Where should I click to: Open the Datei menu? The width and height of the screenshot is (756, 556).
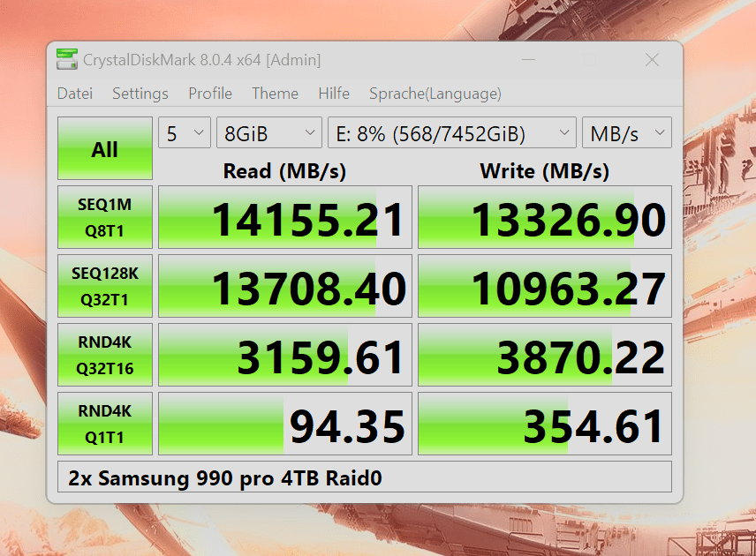coord(75,94)
